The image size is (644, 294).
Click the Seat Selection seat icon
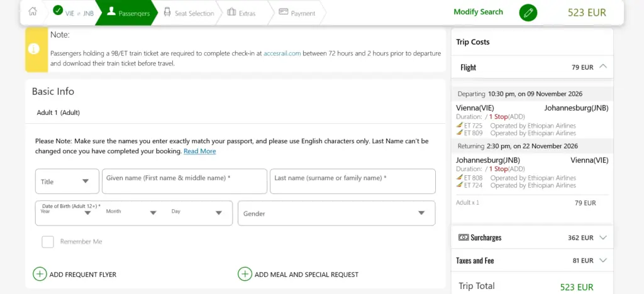[x=167, y=13]
